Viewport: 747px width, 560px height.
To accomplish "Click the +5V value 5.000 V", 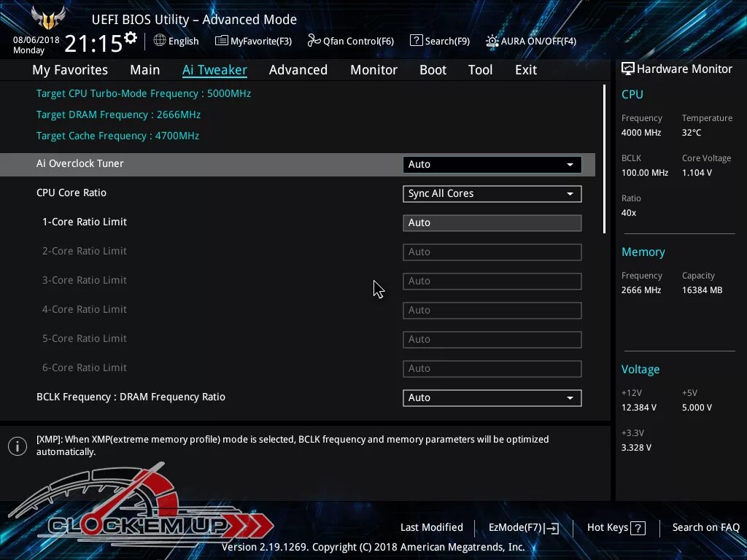I will [x=697, y=408].
